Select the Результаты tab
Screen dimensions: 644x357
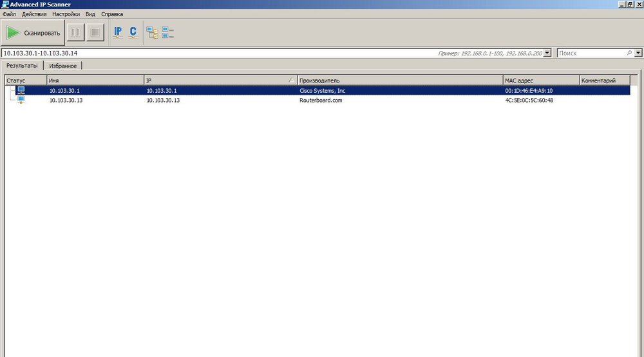(23, 66)
